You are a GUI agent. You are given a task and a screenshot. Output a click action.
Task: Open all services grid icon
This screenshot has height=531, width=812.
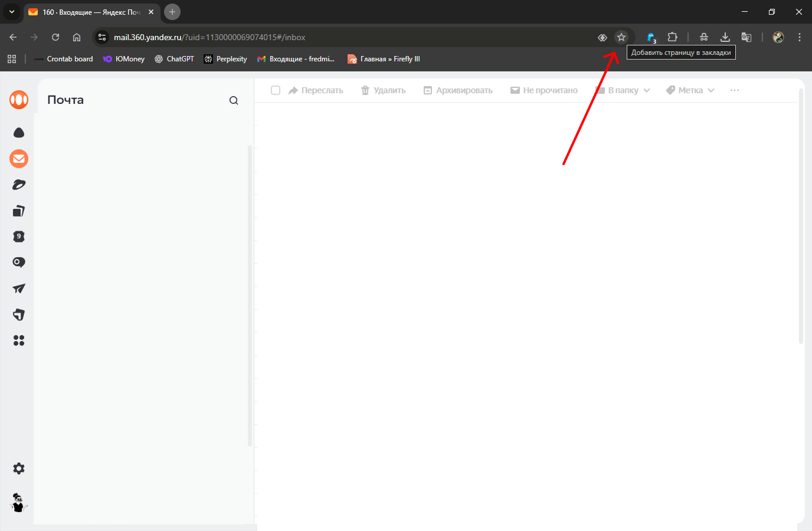point(19,340)
